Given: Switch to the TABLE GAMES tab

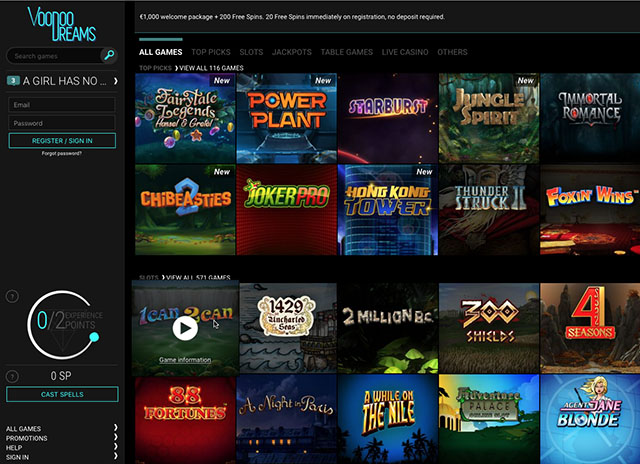Looking at the screenshot, I should tap(347, 52).
